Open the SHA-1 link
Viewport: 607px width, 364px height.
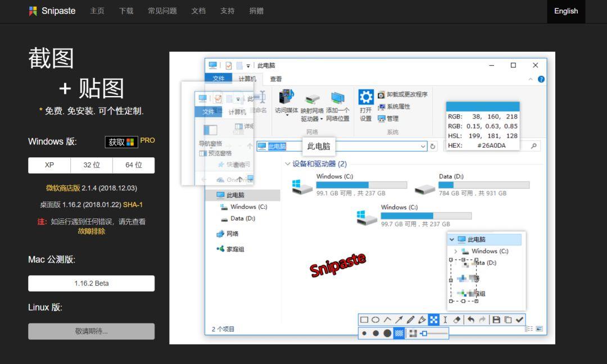point(133,204)
